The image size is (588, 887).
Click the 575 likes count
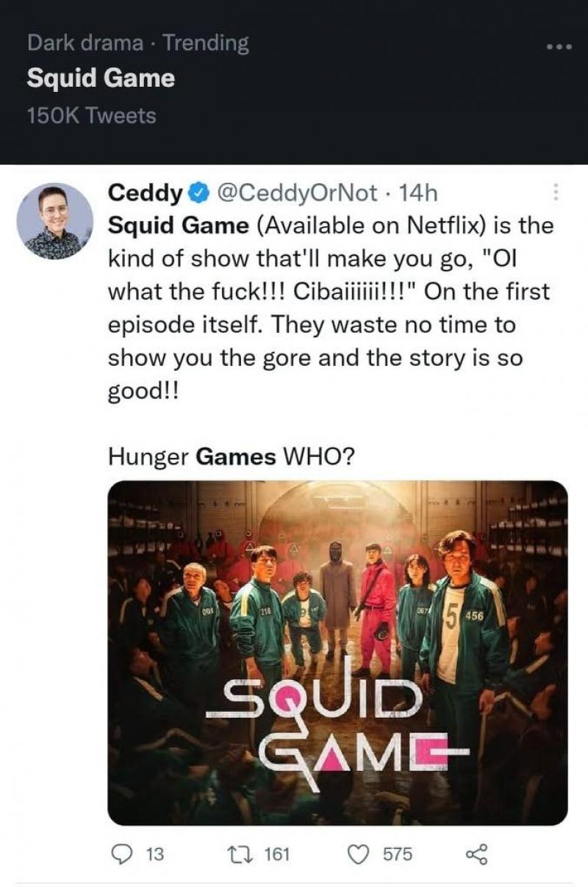pyautogui.click(x=397, y=854)
